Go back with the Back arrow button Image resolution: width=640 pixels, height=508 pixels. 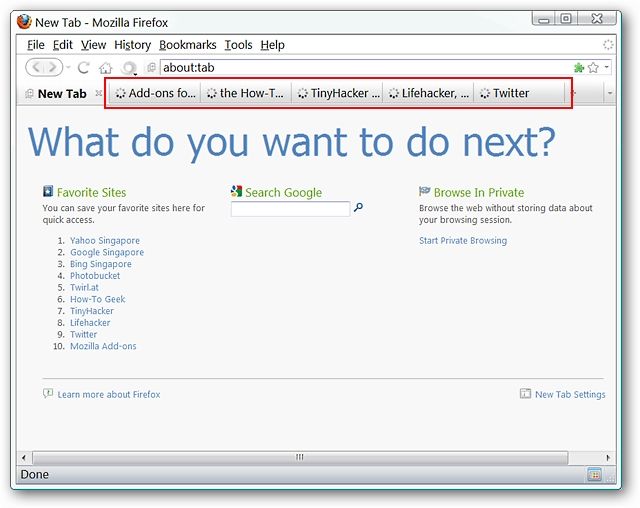(x=36, y=67)
